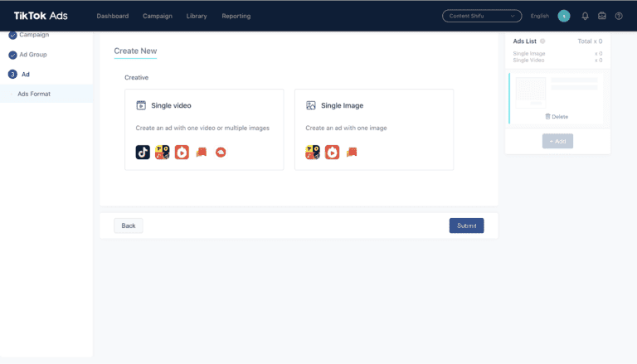The width and height of the screenshot is (637, 364).
Task: Click the yellow app icon under Single video
Action: click(x=162, y=152)
